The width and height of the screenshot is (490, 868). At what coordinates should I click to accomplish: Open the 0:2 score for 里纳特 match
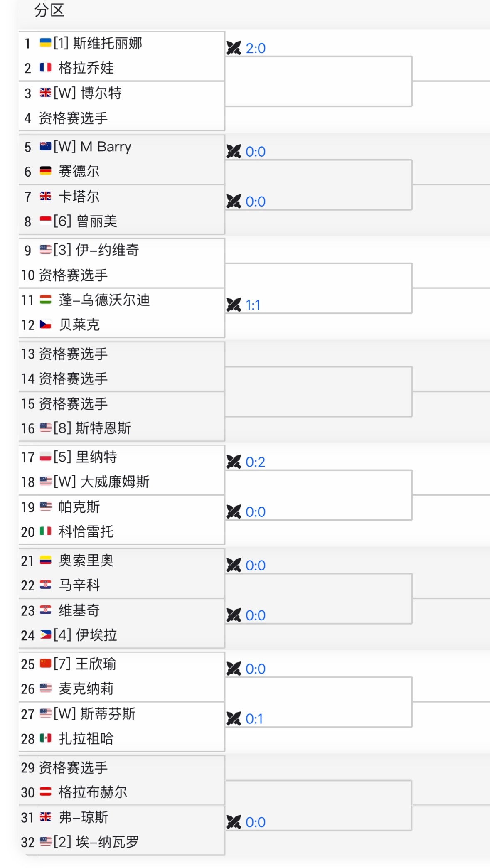click(x=255, y=462)
